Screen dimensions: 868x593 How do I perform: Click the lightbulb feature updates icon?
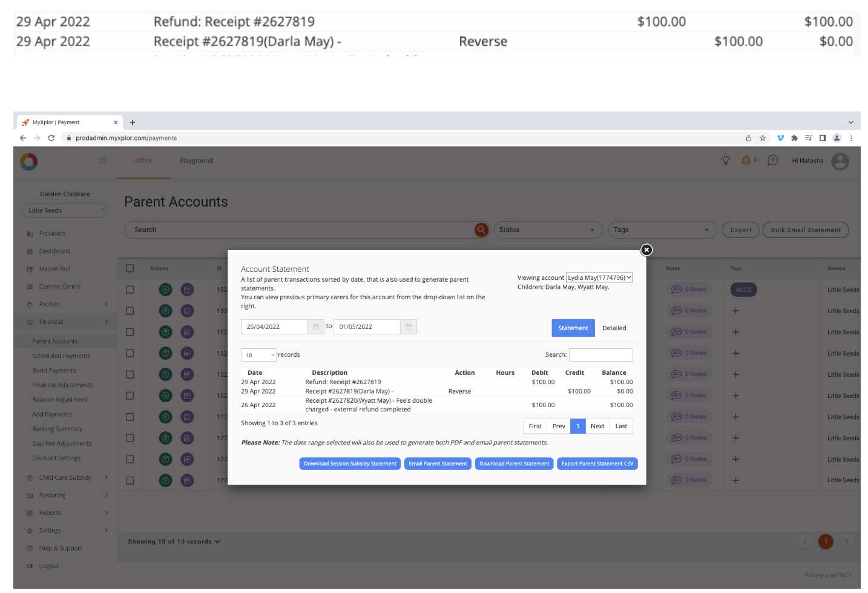click(725, 160)
